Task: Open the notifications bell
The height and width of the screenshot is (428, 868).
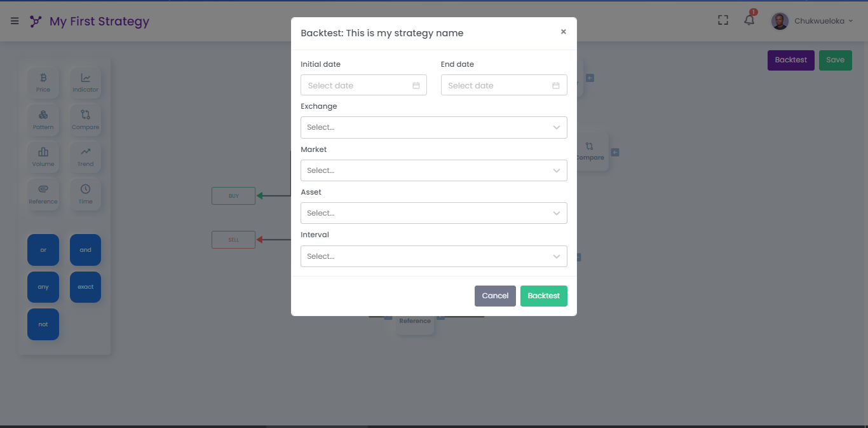Action: [x=750, y=20]
